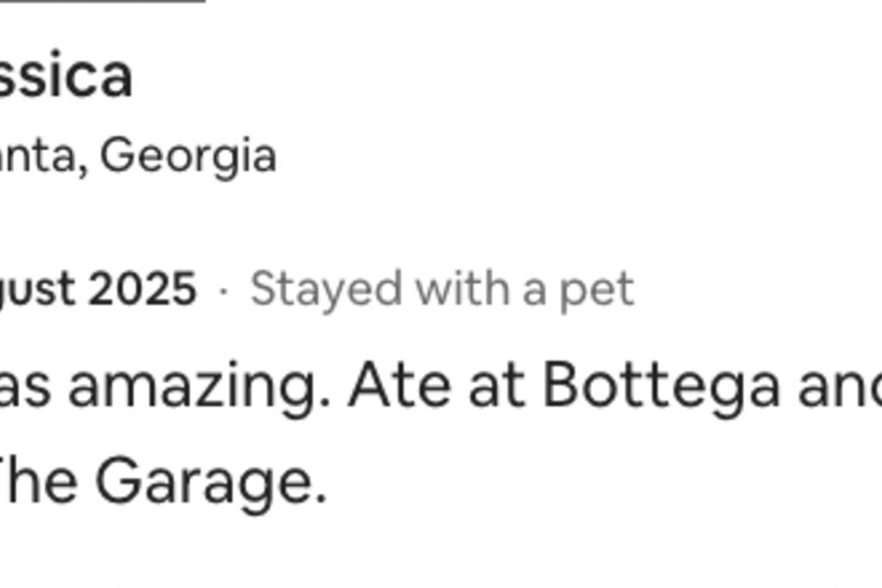Click the partial "nta," text before "Georgia"

point(43,158)
